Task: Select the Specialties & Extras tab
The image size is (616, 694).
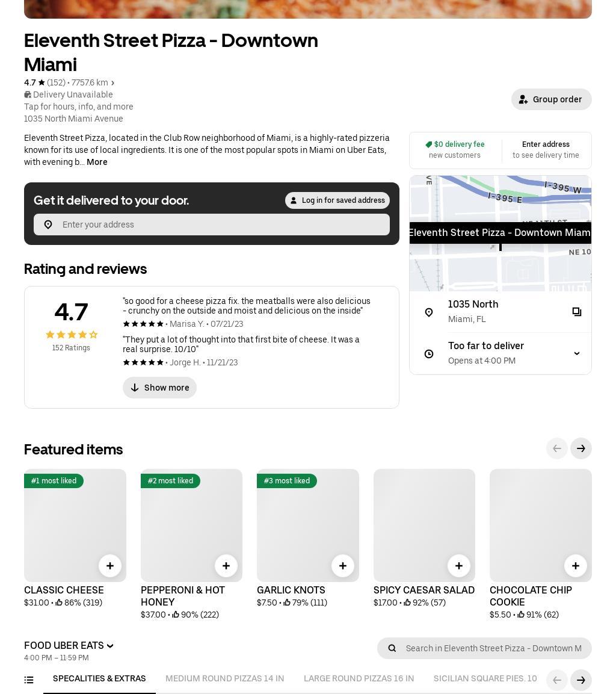Action: [99, 679]
